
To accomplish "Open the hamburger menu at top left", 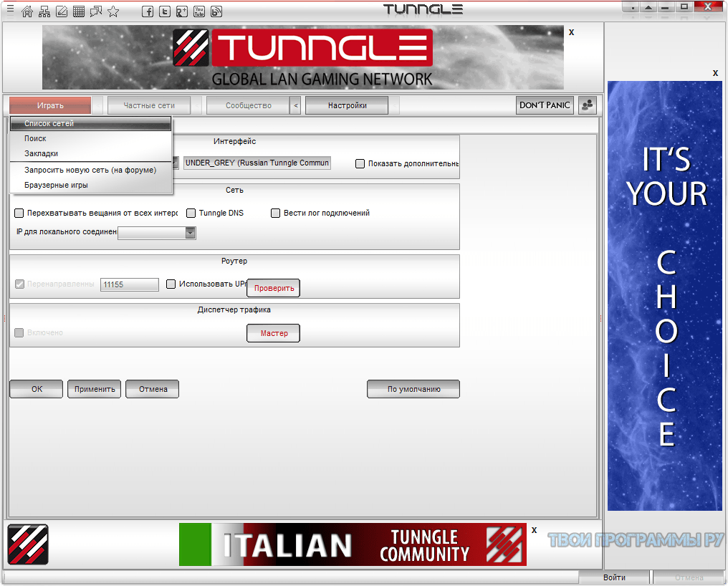I will tap(9, 9).
